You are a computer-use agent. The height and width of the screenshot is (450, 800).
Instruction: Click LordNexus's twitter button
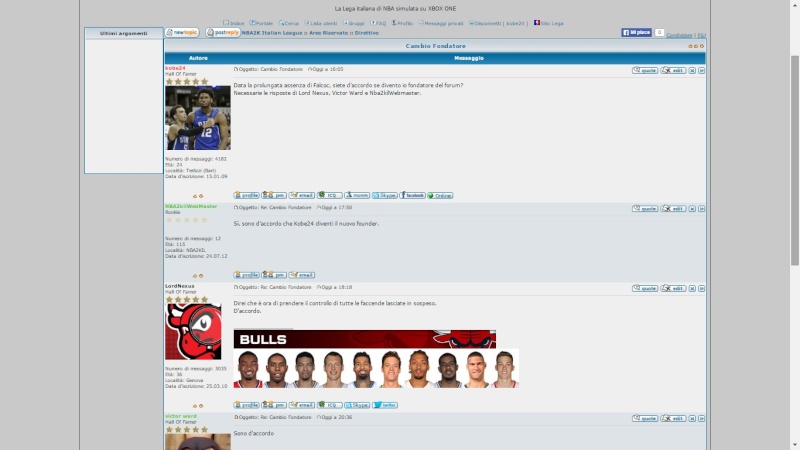[x=385, y=405]
